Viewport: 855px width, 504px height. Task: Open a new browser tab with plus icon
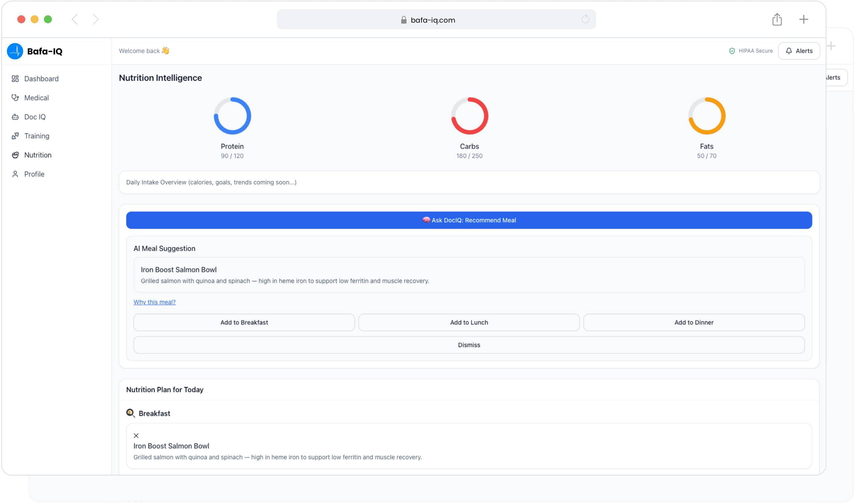click(803, 19)
